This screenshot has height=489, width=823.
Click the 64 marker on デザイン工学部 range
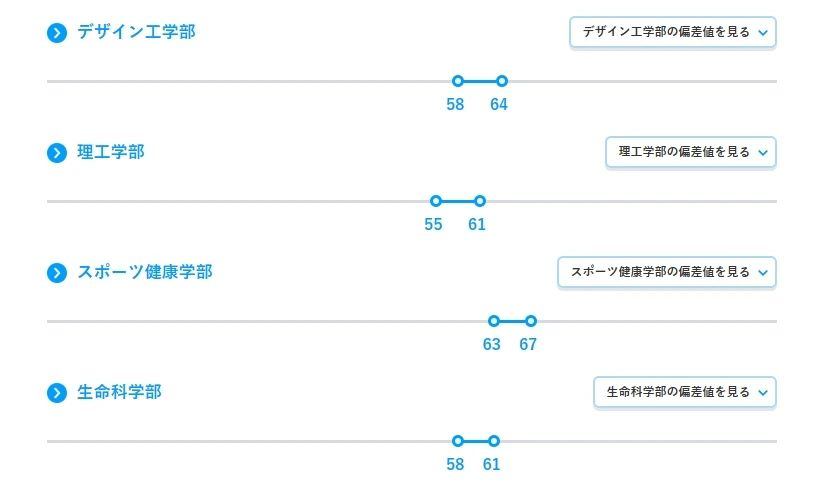[x=502, y=81]
